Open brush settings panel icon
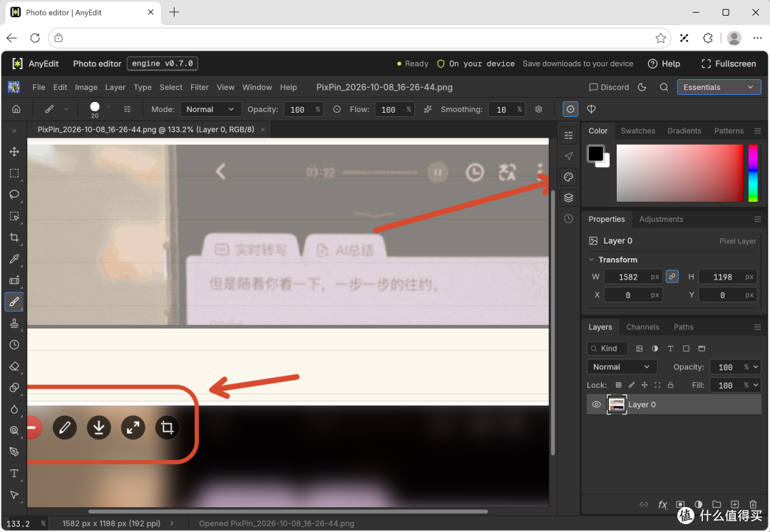This screenshot has height=532, width=770. [127, 109]
